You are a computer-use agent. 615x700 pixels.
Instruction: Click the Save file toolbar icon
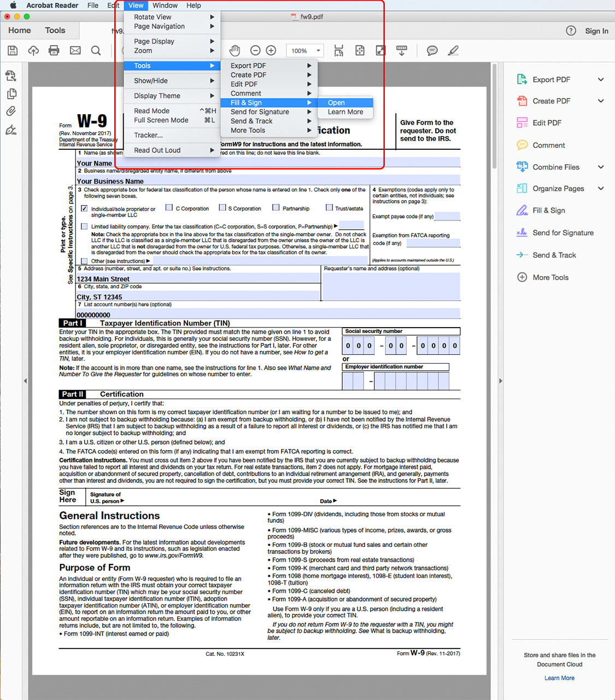point(13,51)
